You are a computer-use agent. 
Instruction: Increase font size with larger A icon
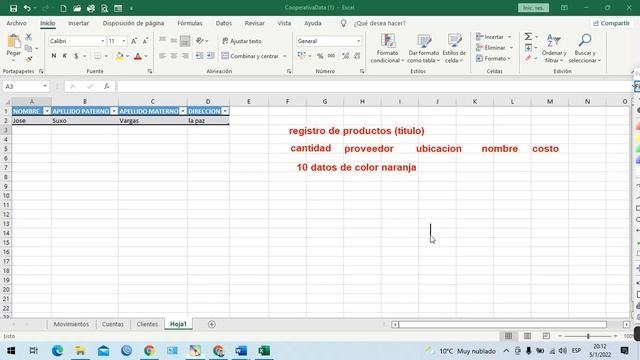coord(134,41)
